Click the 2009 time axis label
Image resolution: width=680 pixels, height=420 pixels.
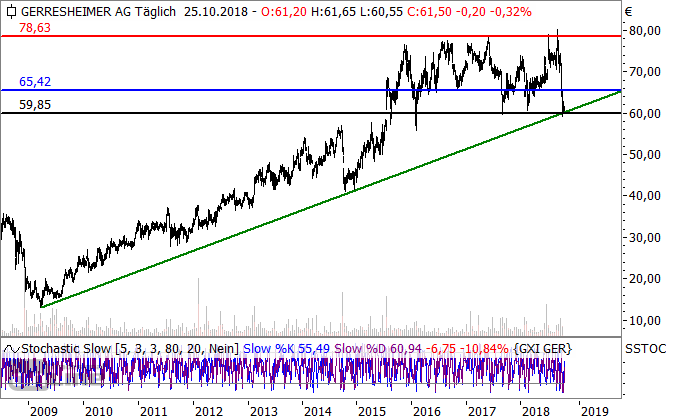pyautogui.click(x=44, y=411)
